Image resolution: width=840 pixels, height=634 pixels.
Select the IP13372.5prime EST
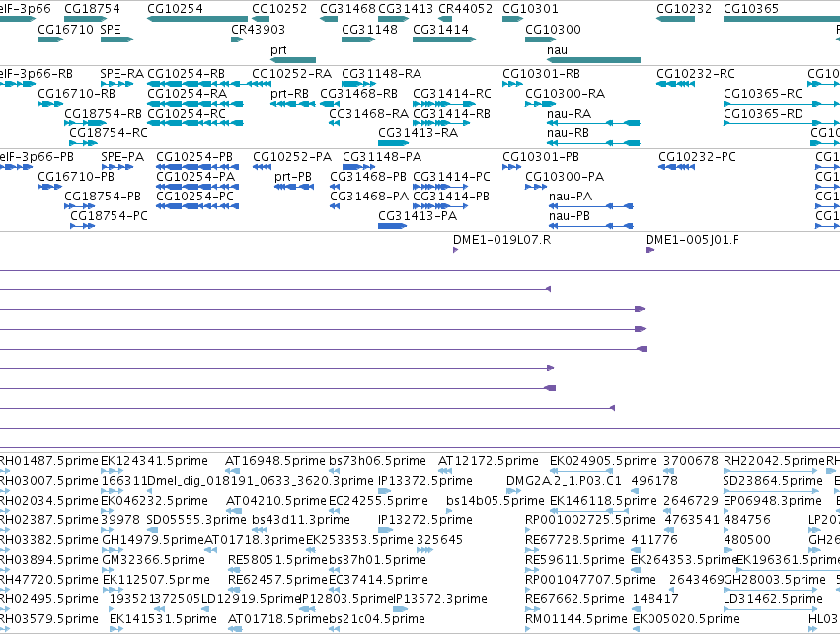click(x=386, y=491)
